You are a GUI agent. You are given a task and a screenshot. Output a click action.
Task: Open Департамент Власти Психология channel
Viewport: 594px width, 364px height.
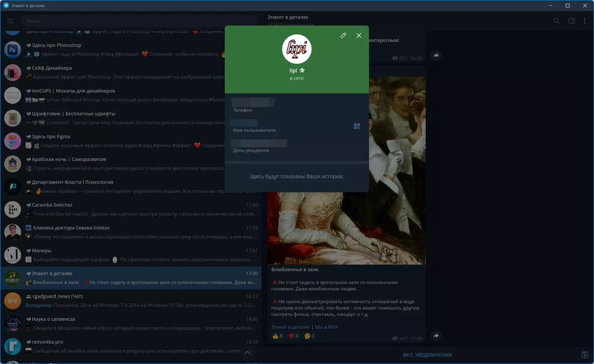[131, 187]
